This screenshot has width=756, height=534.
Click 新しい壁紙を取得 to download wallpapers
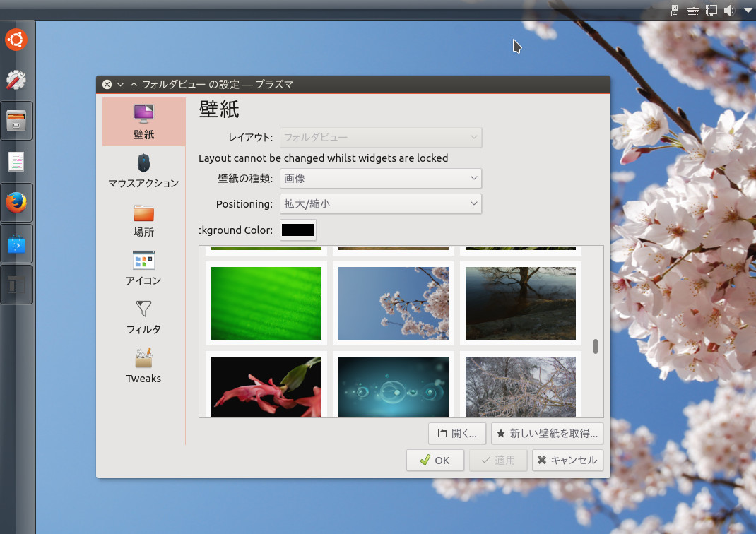(546, 433)
